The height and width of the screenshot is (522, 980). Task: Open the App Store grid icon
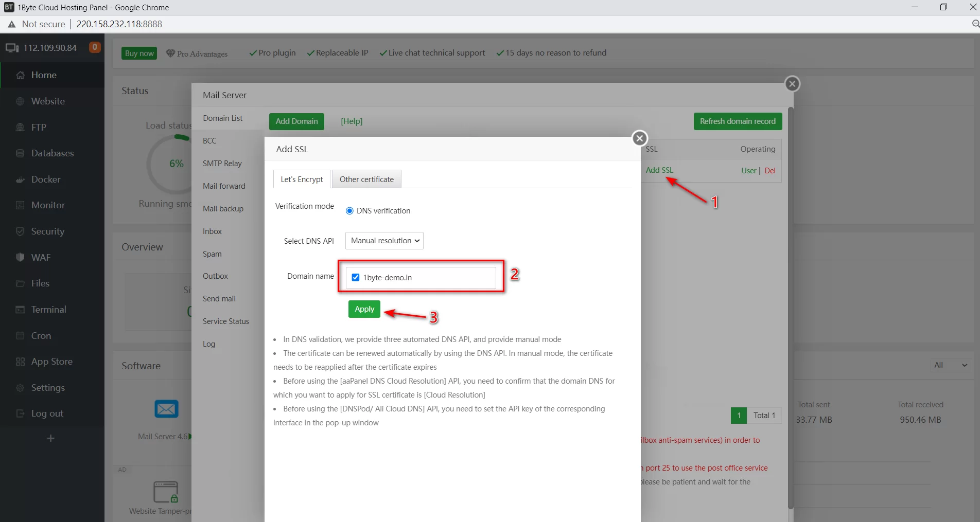point(20,362)
